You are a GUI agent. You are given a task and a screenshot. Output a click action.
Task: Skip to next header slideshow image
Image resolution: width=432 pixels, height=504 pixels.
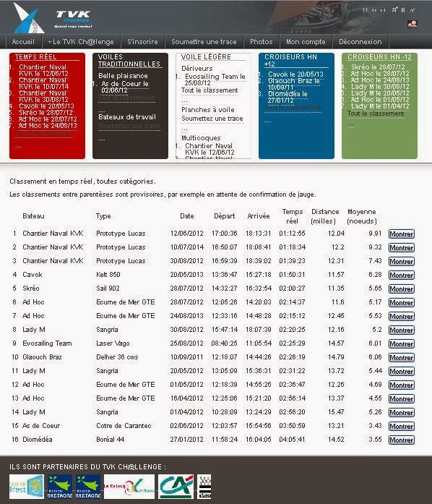coord(383,10)
